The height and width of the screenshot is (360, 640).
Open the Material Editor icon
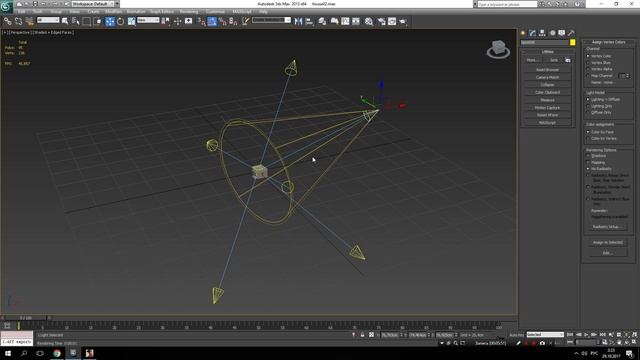[x=369, y=21]
